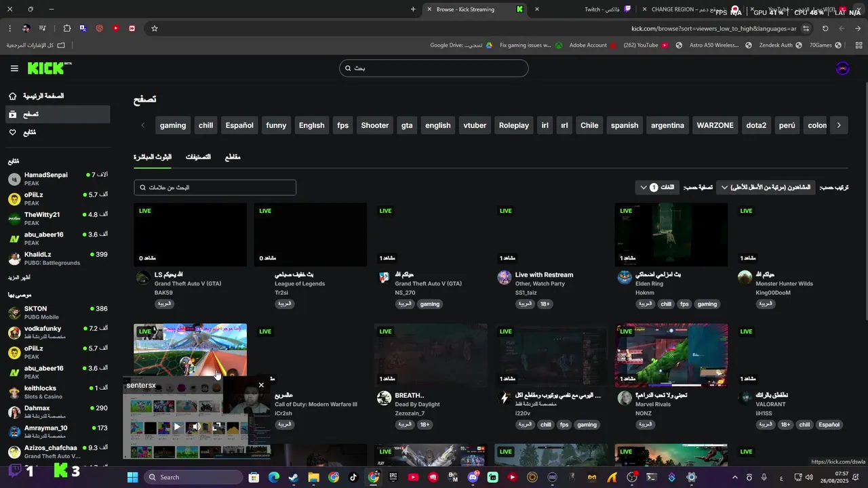
Task: Open the viewers low-to-high sort dropdown
Action: click(766, 187)
